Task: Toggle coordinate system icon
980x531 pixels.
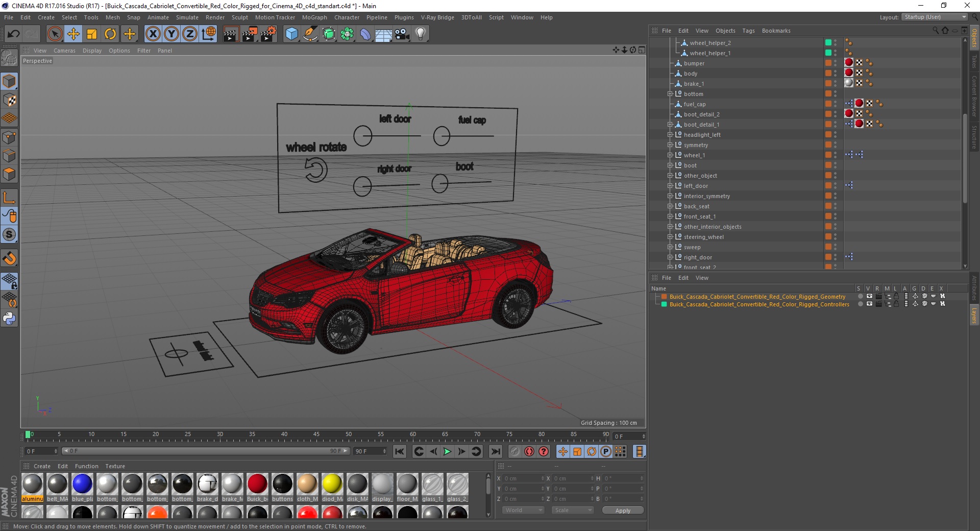Action: pos(209,34)
